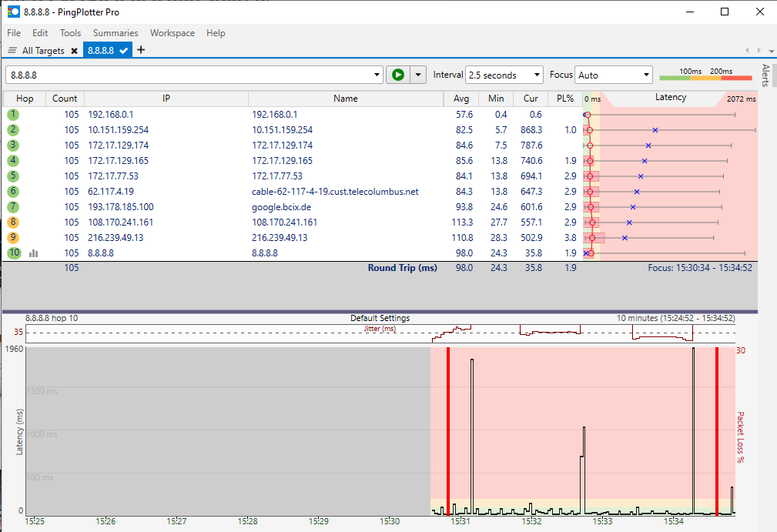
Task: Click the latency color scale legend 100ms 200ms
Action: (x=705, y=75)
